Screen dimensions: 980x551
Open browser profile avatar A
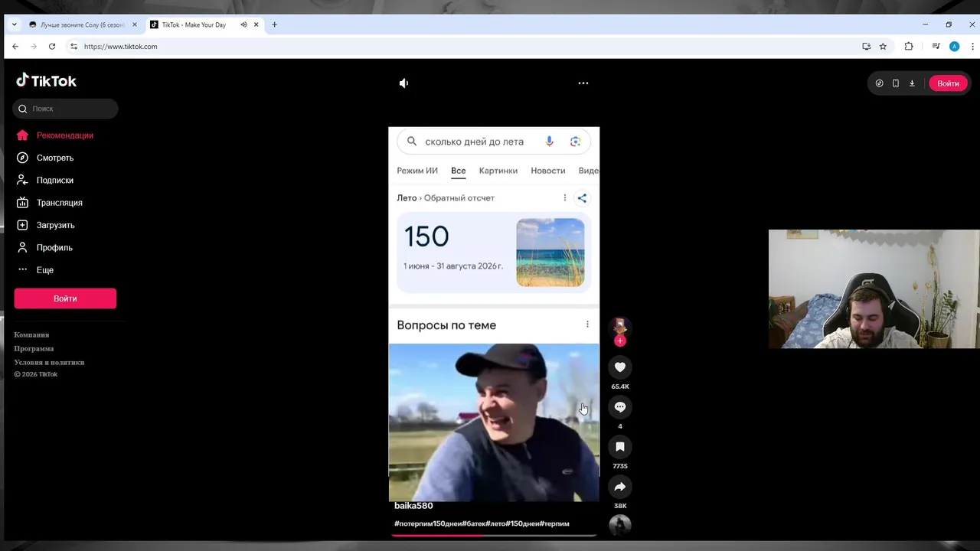[954, 47]
